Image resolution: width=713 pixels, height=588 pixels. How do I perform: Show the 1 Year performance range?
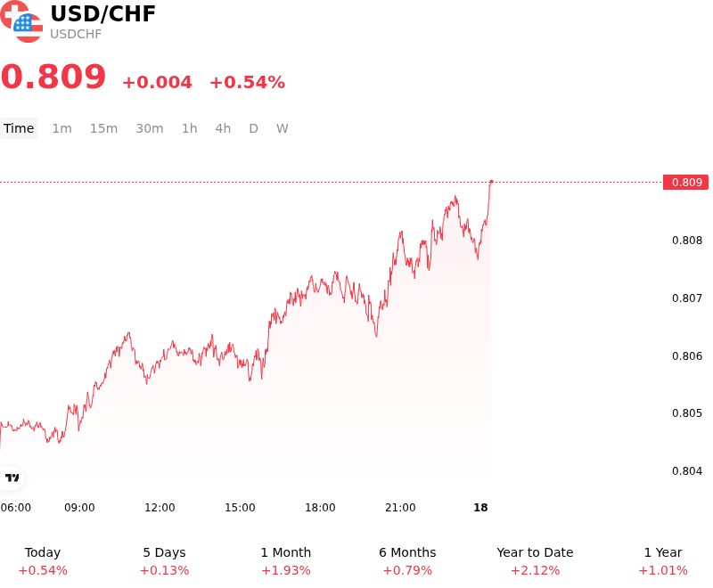[663, 561]
